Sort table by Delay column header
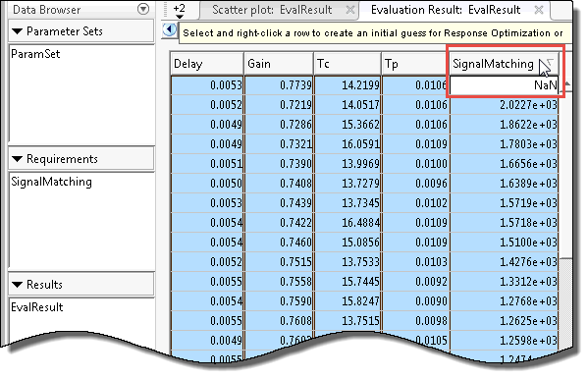The width and height of the screenshot is (588, 379). pos(207,64)
